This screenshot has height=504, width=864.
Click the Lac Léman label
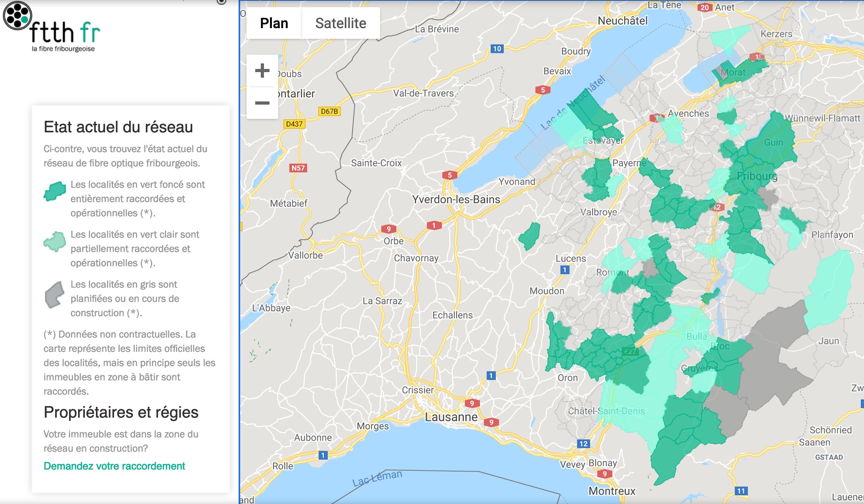[x=377, y=478]
